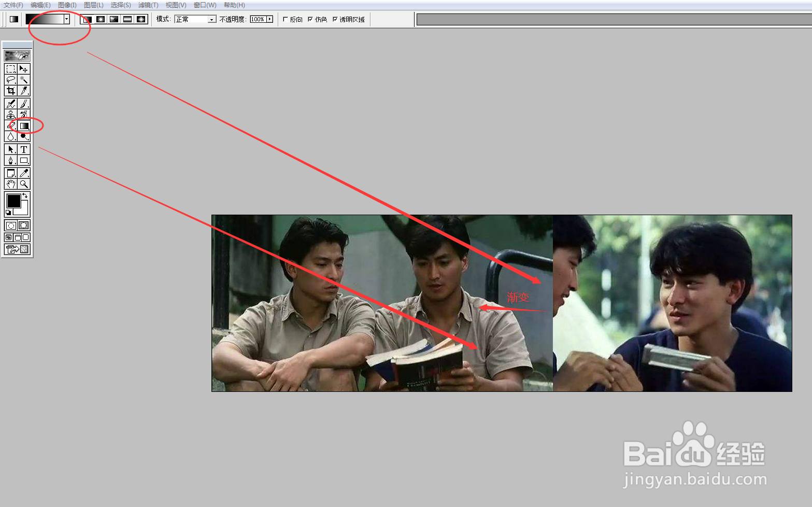812x507 pixels.
Task: Select the Path Component Selection tool
Action: coord(11,149)
